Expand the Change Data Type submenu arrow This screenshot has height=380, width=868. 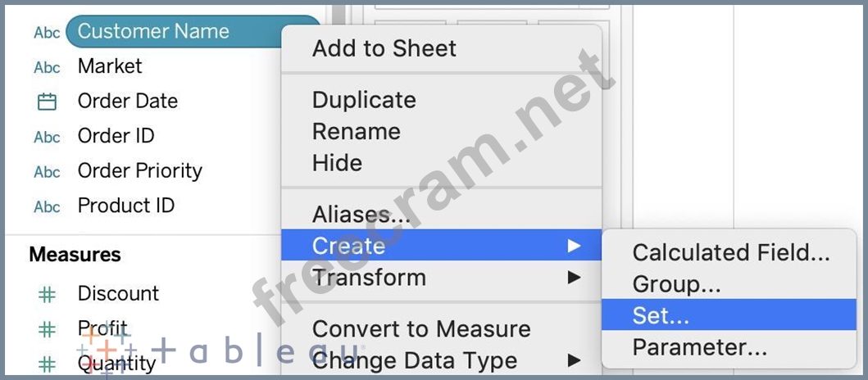tap(574, 360)
